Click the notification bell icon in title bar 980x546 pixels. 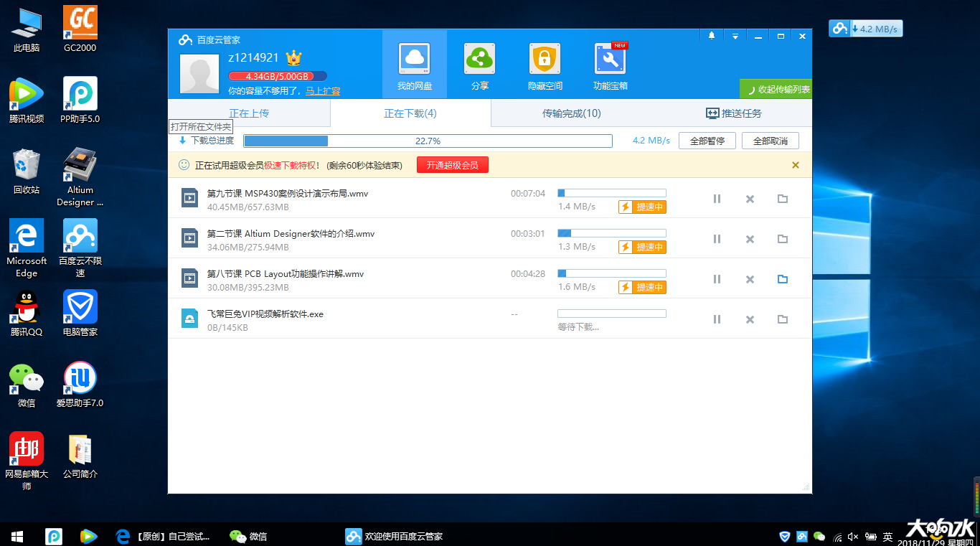tap(712, 36)
